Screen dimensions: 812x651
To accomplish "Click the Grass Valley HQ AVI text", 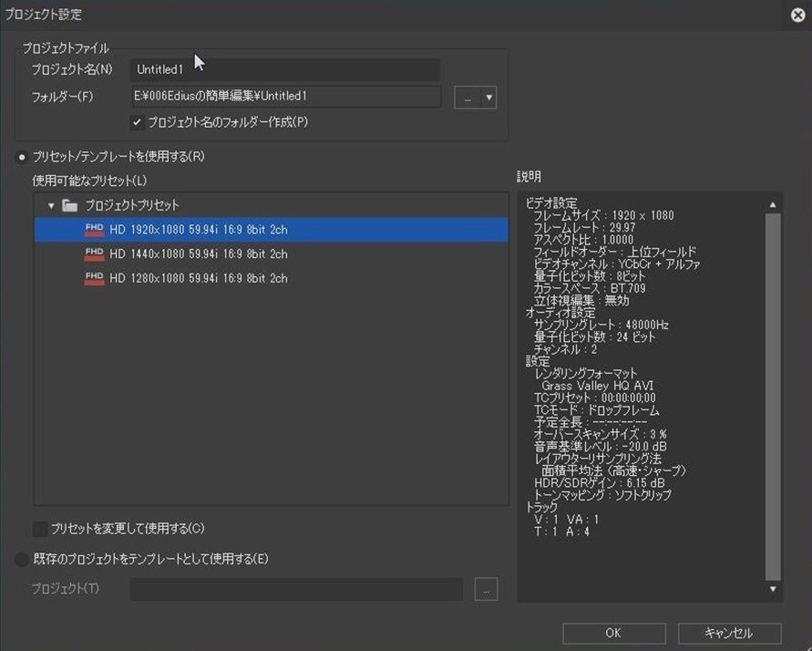I will pos(597,386).
